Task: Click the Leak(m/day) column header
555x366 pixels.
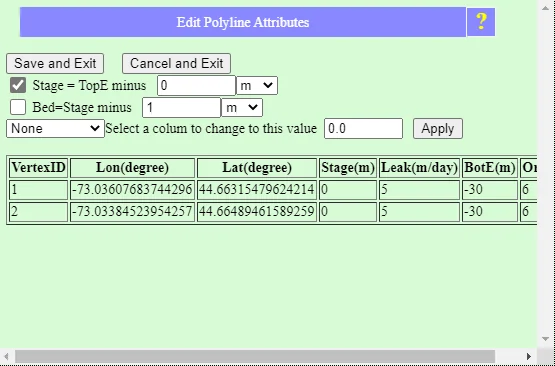Action: click(x=419, y=168)
